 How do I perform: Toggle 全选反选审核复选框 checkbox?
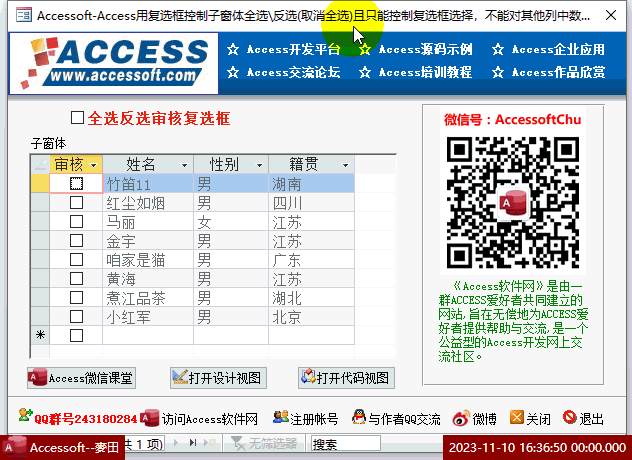(x=77, y=118)
